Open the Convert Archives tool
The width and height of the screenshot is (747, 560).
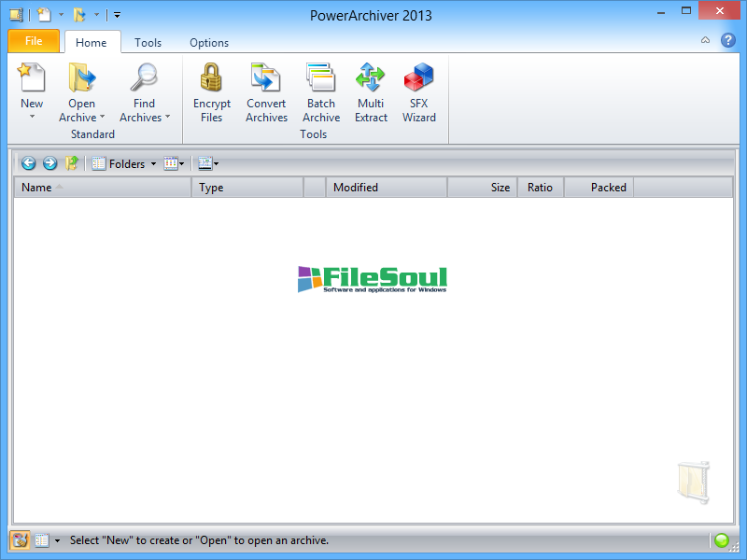click(x=266, y=92)
